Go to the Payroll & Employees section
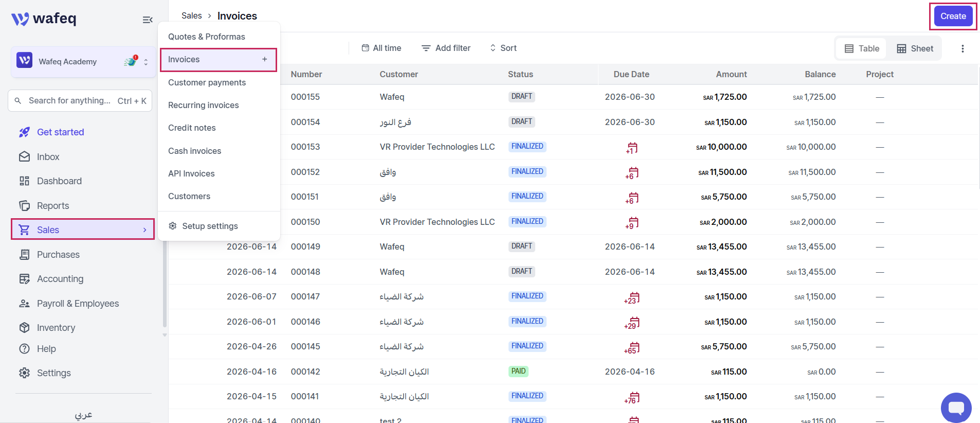 pos(78,304)
